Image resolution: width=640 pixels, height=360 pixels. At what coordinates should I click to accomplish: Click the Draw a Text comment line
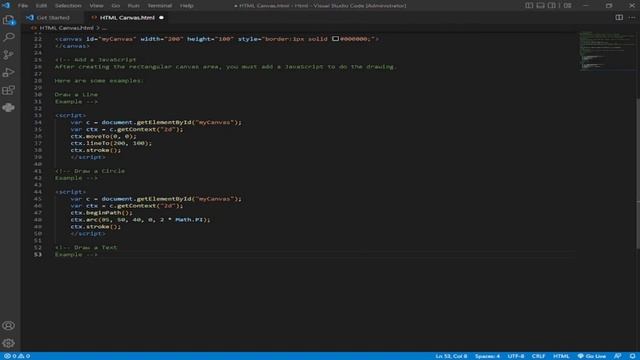point(86,247)
